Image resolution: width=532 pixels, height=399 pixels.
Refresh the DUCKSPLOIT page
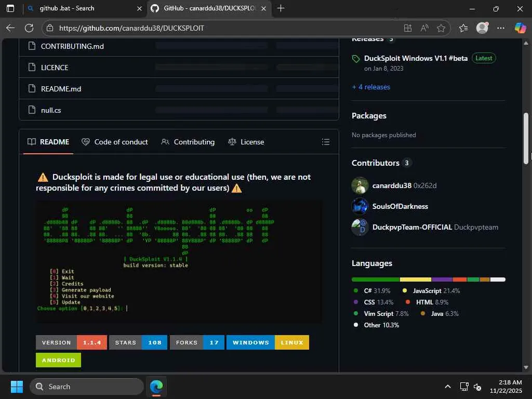[x=29, y=28]
